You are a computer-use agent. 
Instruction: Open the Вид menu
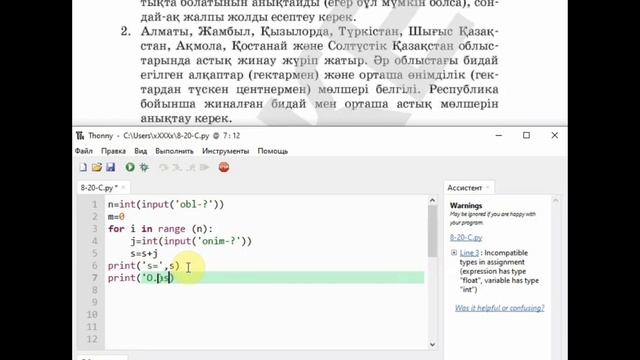click(x=141, y=151)
